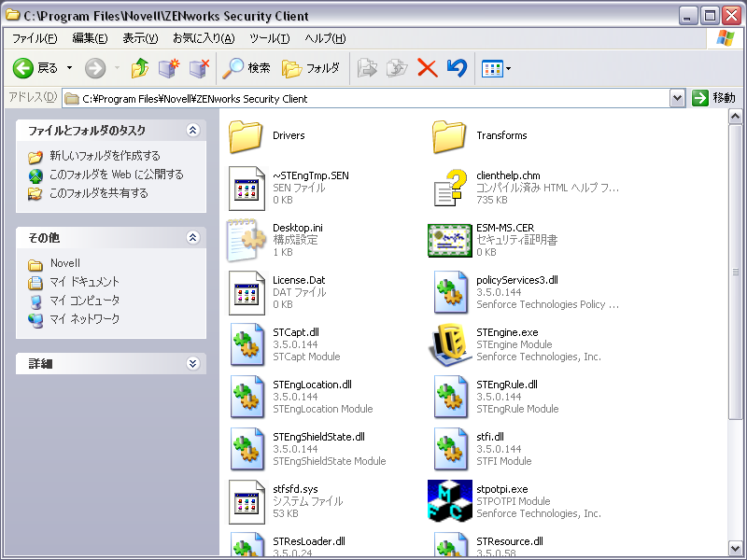747x560 pixels.
Task: Click the scrollbar down arrow
Action: [x=735, y=548]
